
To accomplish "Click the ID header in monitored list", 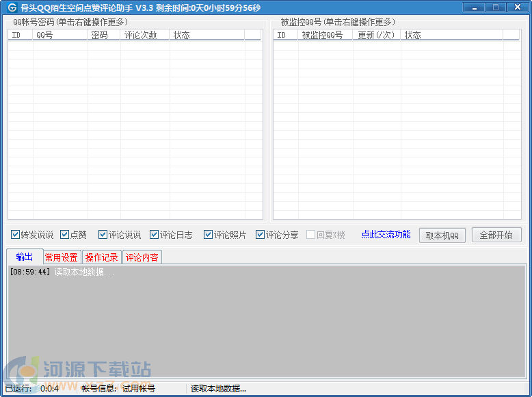I will click(x=285, y=35).
